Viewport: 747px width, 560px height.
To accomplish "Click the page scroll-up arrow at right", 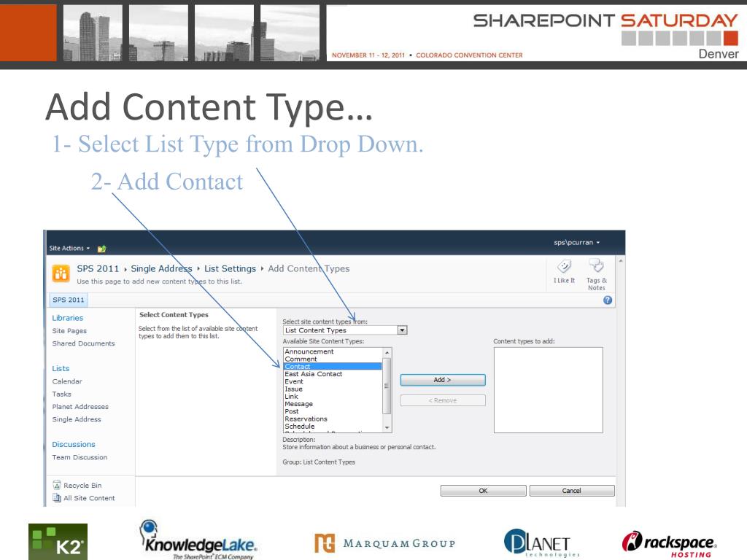I will click(621, 262).
